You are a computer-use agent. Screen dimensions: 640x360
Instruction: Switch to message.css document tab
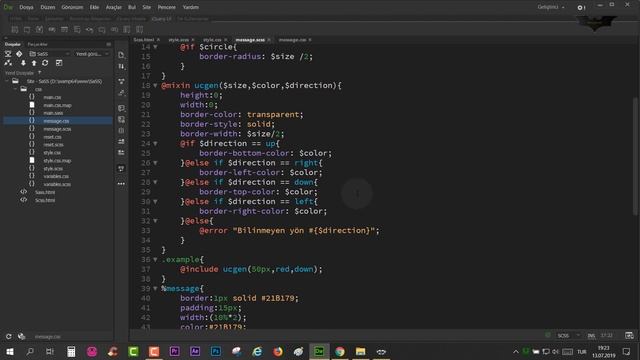(292, 40)
